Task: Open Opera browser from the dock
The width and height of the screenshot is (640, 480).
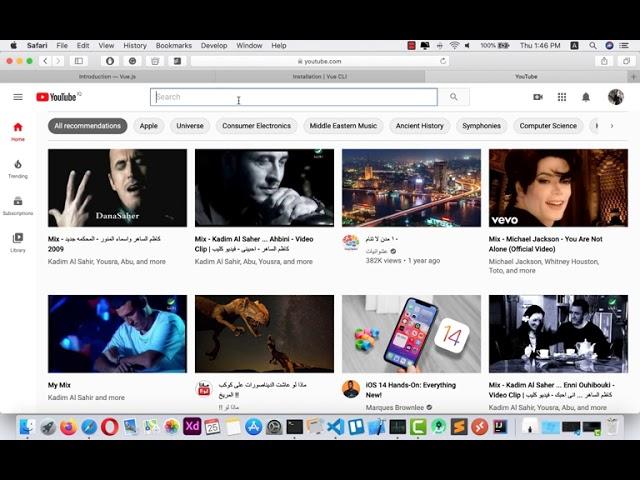Action: coord(110,427)
